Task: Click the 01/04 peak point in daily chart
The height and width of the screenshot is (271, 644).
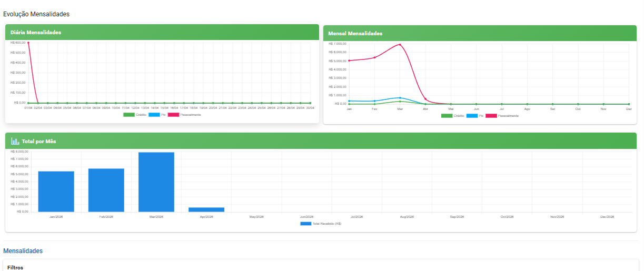Action: click(28, 43)
